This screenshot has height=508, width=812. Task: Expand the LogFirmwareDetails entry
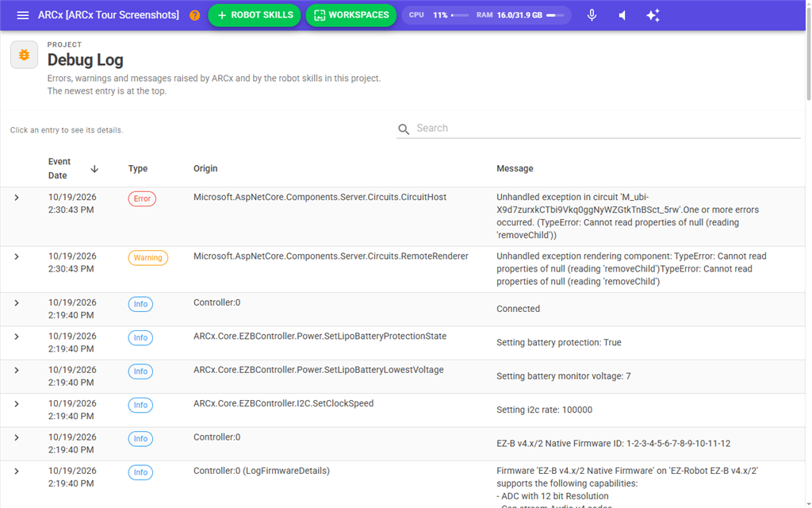pyautogui.click(x=17, y=471)
